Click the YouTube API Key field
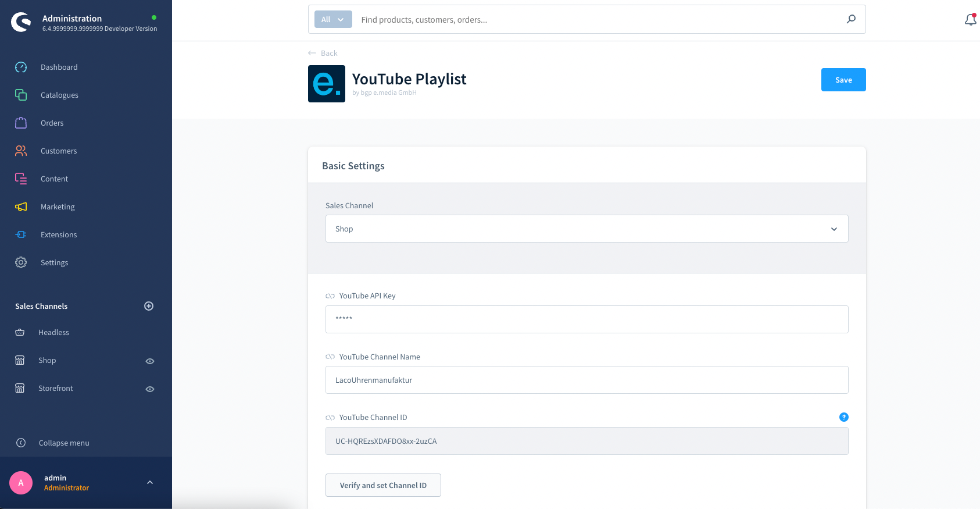The image size is (980, 509). coord(586,319)
